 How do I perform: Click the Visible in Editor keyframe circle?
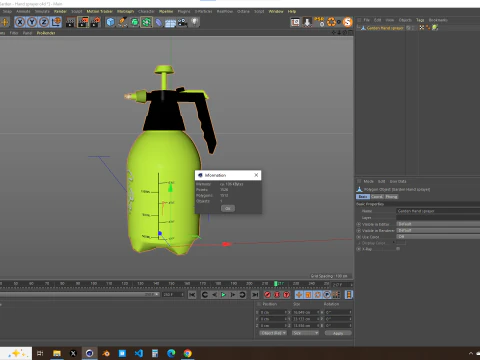(359, 224)
